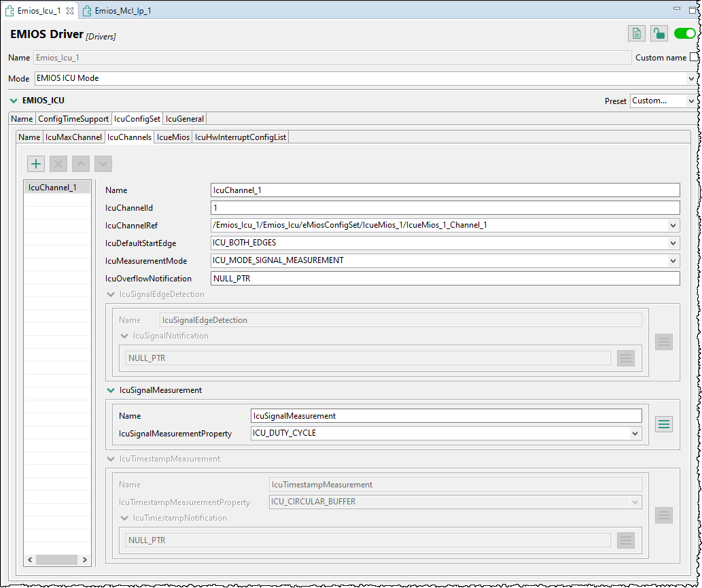Click channel list scrollbar left arrow
This screenshot has width=702, height=588.
30,559
